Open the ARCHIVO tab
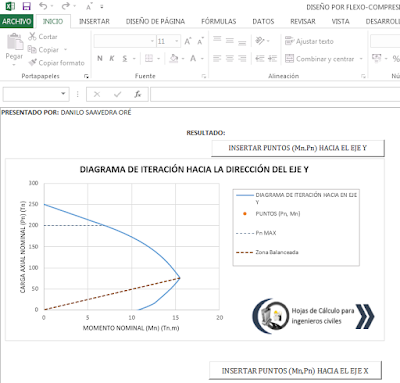Screen dimensions: 400x383 click(x=16, y=22)
